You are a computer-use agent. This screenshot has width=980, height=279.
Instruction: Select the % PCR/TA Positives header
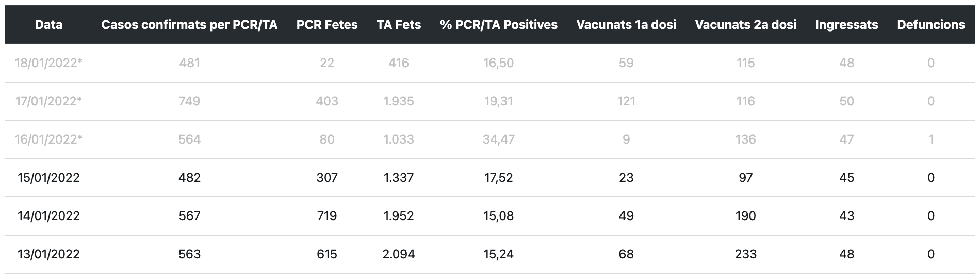pos(499,25)
